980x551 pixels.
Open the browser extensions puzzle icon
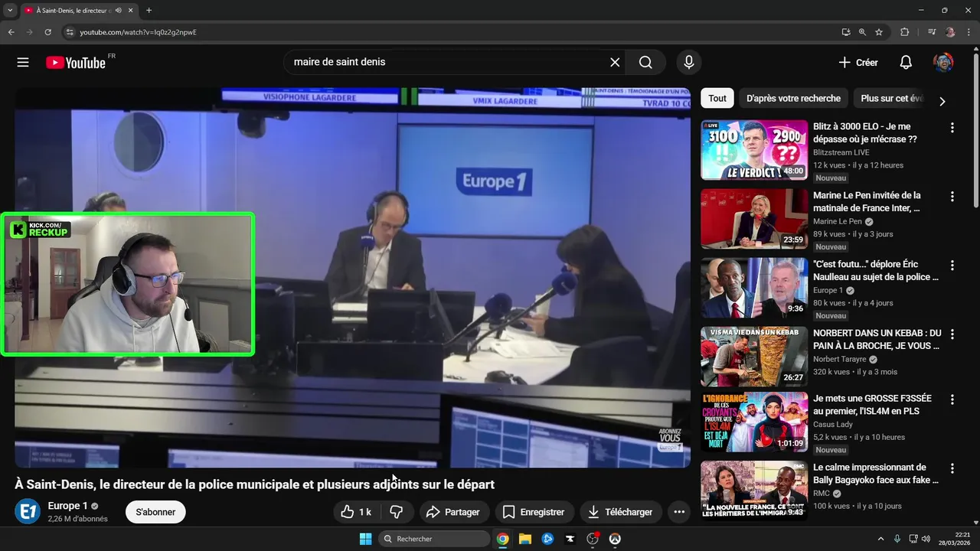905,32
